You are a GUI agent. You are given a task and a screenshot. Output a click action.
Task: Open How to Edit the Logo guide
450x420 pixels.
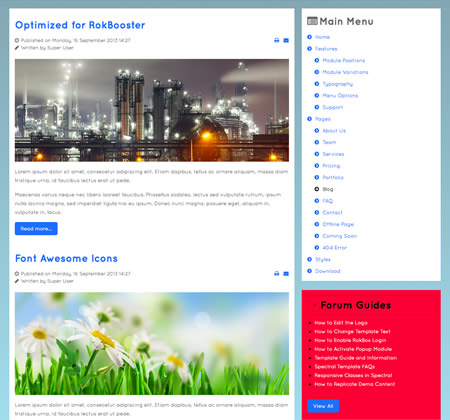coord(341,323)
